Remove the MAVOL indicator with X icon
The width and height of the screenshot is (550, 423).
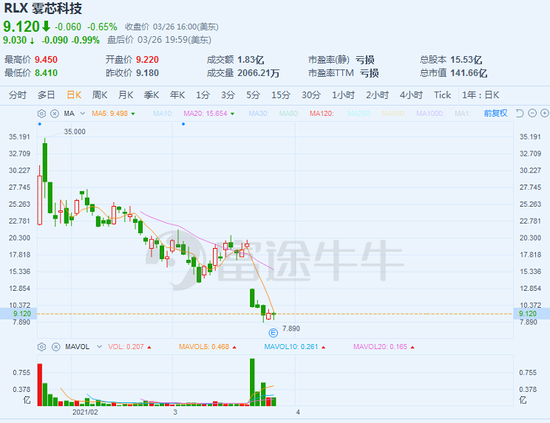(56, 347)
